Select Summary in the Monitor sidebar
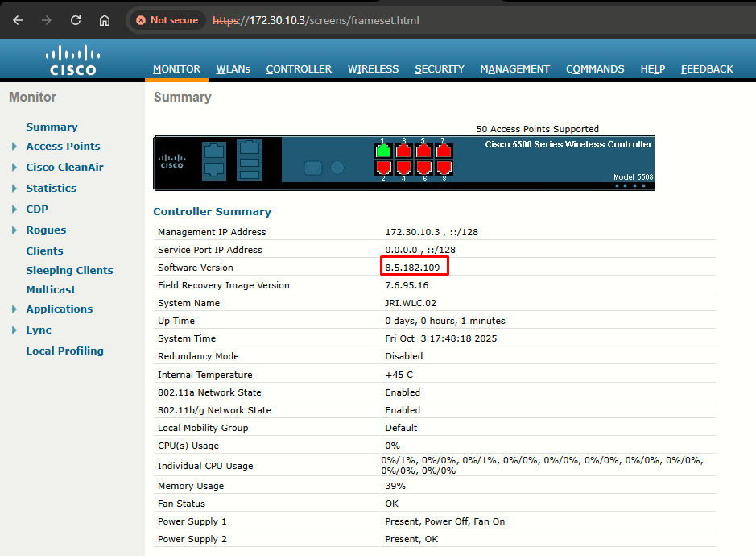Screen dimensions: 756x556 point(52,127)
